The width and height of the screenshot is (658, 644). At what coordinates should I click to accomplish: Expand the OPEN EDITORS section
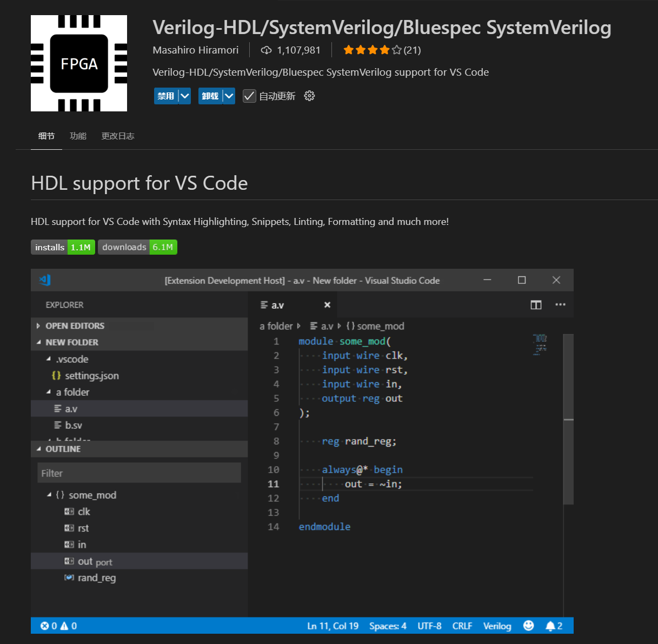[x=38, y=326]
